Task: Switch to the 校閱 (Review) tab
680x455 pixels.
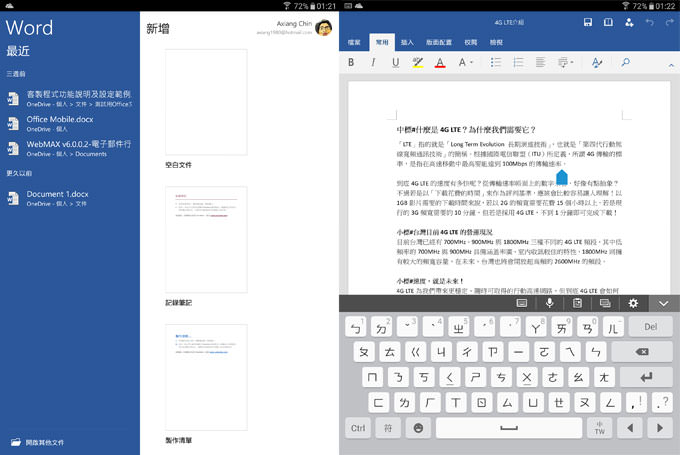Action: pyautogui.click(x=471, y=43)
